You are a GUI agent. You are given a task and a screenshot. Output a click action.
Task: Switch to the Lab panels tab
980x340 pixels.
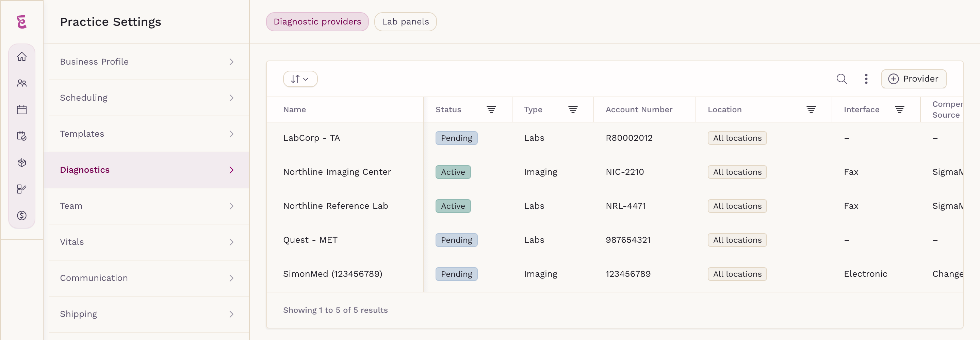[405, 22]
